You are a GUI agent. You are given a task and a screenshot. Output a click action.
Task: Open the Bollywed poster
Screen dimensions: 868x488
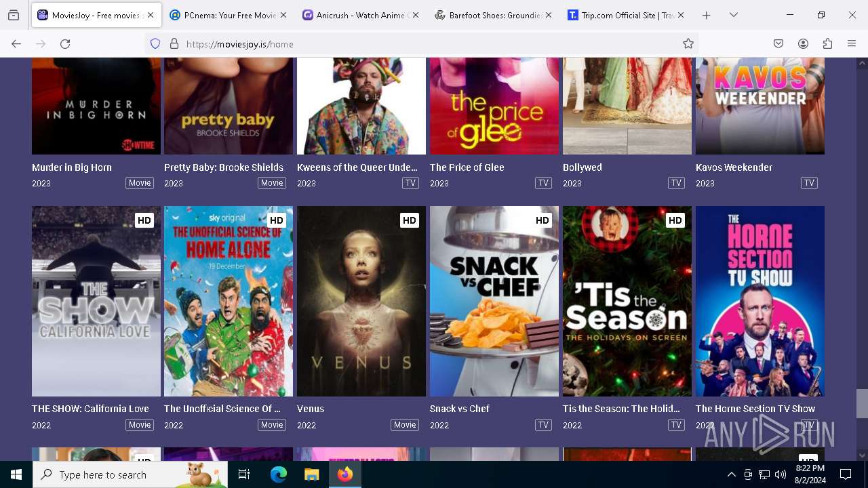point(627,106)
